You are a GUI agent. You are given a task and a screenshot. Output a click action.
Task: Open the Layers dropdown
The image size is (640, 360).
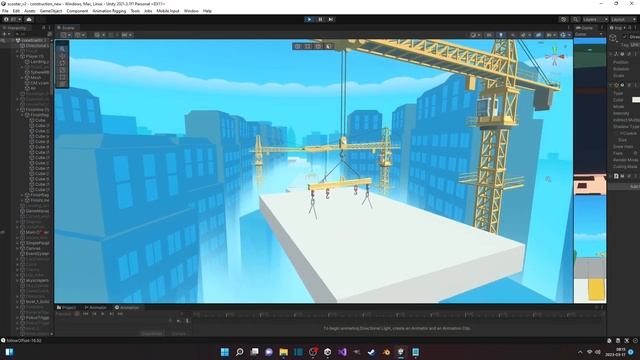[595, 19]
